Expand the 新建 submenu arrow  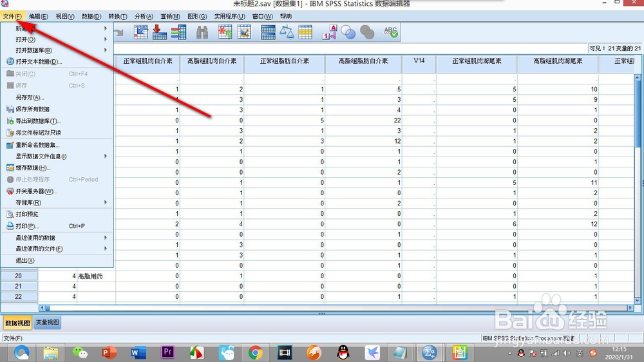click(106, 28)
